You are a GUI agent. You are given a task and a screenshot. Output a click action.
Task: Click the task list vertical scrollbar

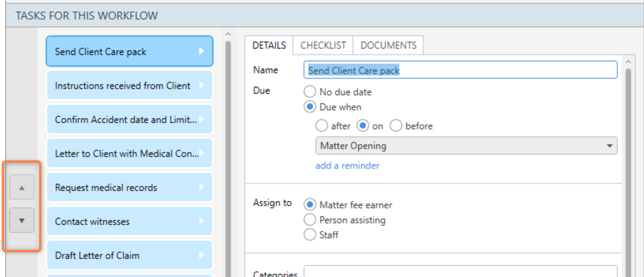click(x=228, y=158)
